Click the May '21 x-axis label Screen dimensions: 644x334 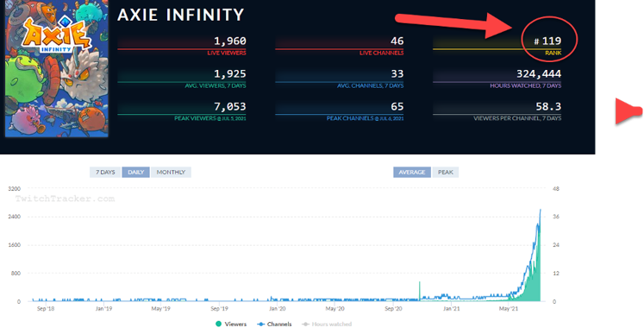click(509, 308)
